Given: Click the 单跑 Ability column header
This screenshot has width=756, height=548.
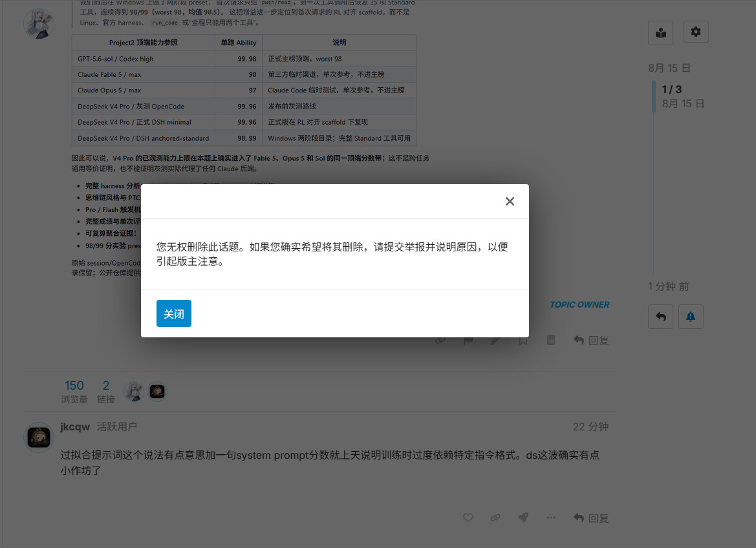Looking at the screenshot, I should pos(239,43).
